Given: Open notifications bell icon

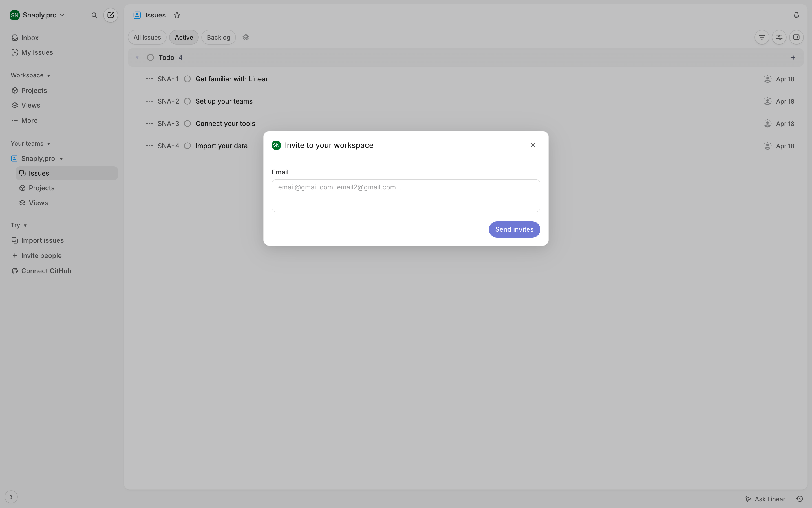Looking at the screenshot, I should pos(796,15).
